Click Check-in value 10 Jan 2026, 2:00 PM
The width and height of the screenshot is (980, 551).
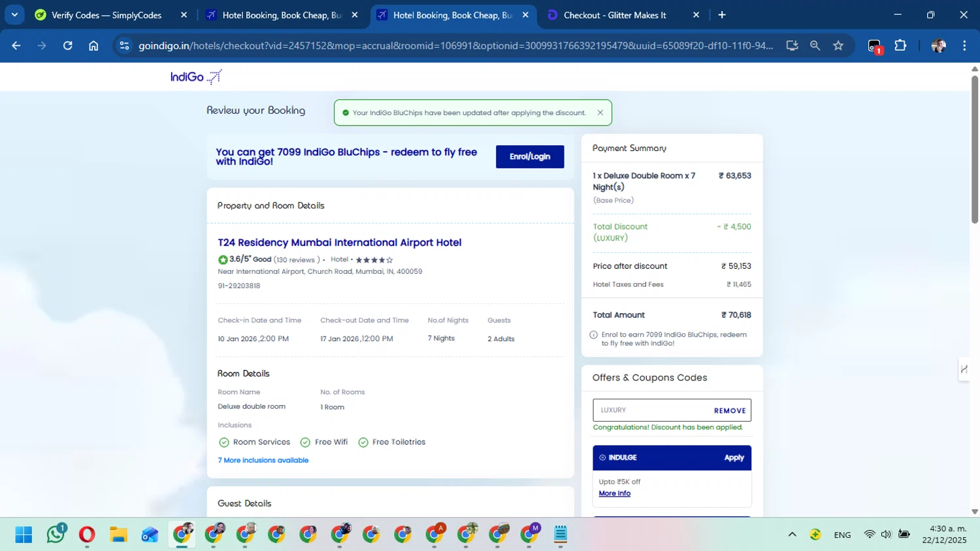[253, 339]
